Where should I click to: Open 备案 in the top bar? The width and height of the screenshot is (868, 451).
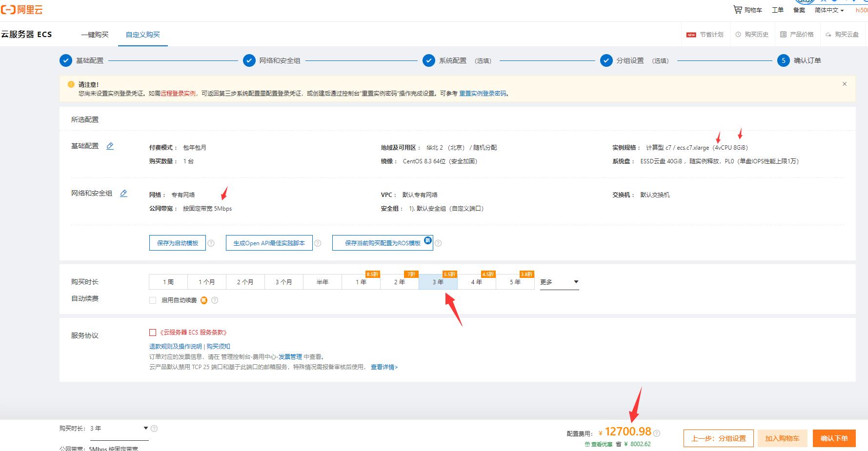(799, 10)
